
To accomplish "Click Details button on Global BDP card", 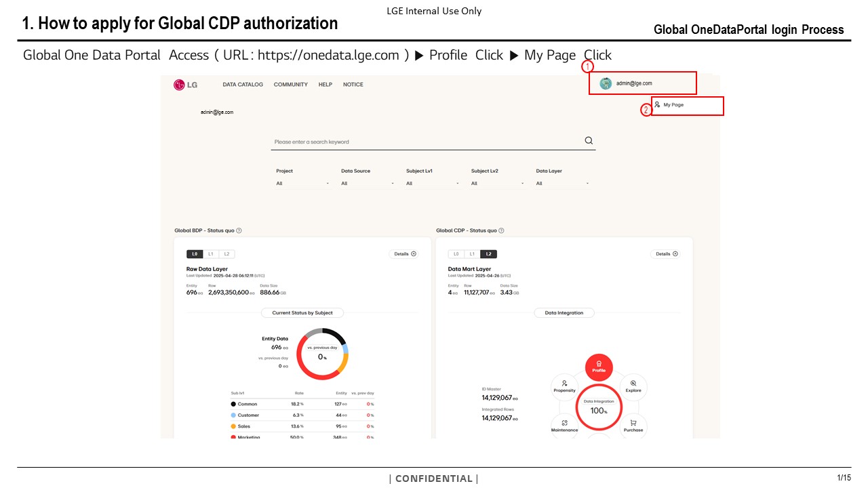I will point(404,254).
